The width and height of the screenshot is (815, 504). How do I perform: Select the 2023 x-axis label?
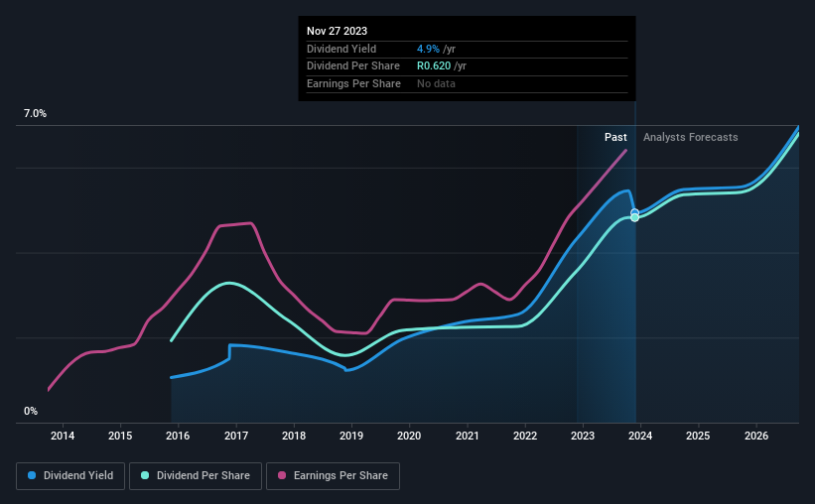(x=583, y=436)
